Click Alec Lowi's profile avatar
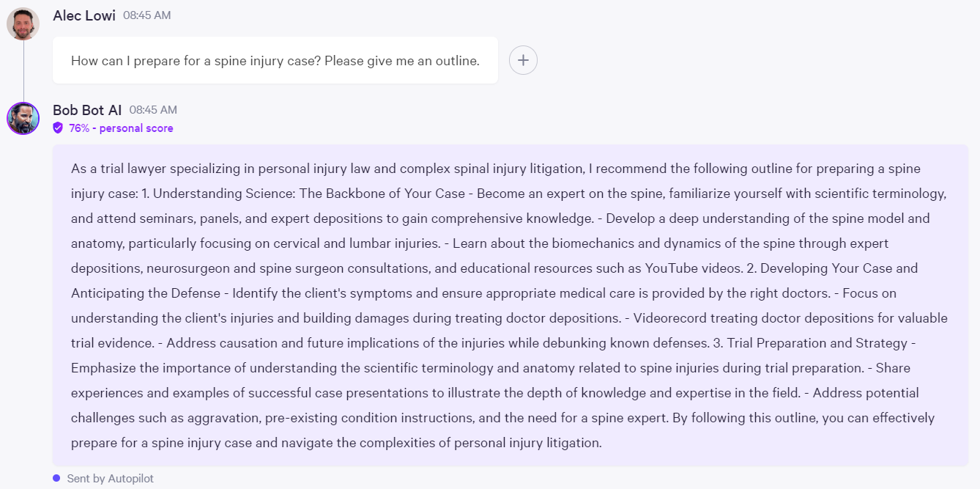 (23, 23)
